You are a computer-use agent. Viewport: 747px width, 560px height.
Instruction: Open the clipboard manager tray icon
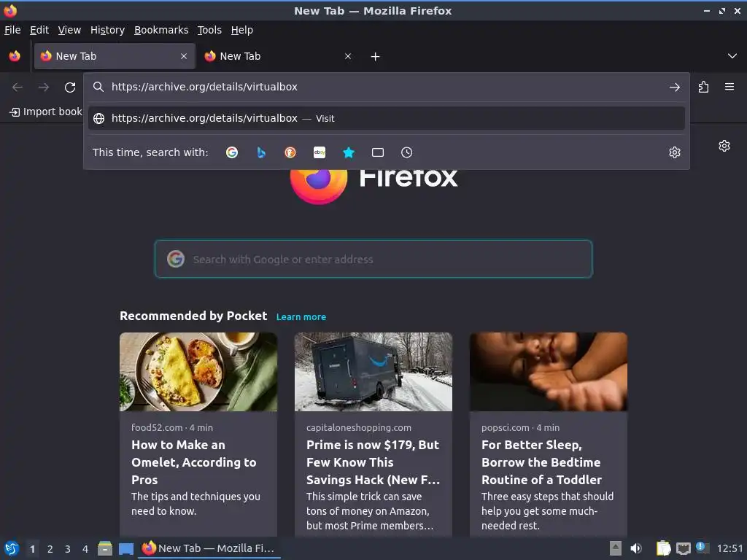point(663,548)
